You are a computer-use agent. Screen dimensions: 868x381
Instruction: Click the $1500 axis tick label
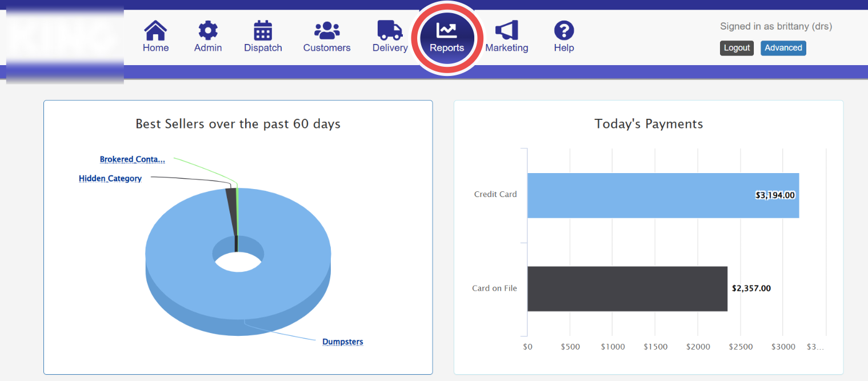pyautogui.click(x=655, y=347)
